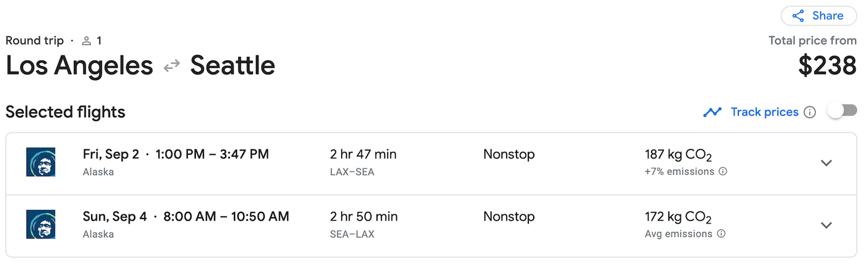Expand the Fri, Sep 2 flight details
The height and width of the screenshot is (270, 868).
[x=826, y=163]
